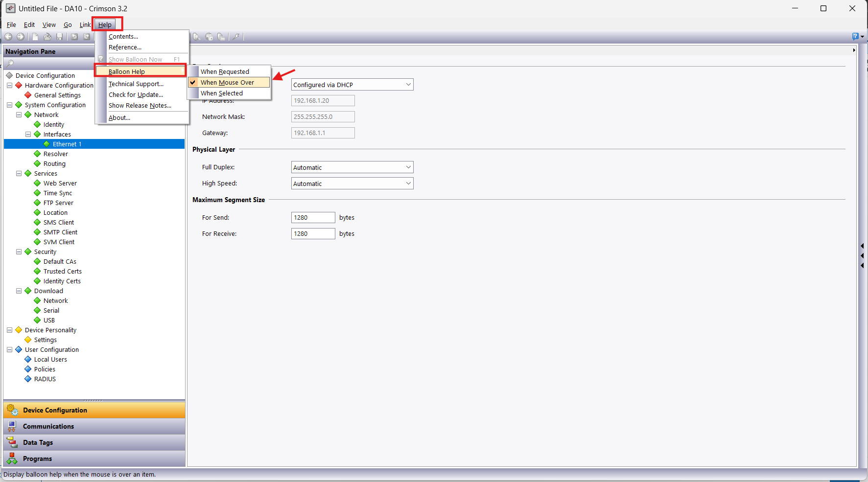Choose When Requested balloon help mode
Image resolution: width=868 pixels, height=482 pixels.
tap(225, 72)
